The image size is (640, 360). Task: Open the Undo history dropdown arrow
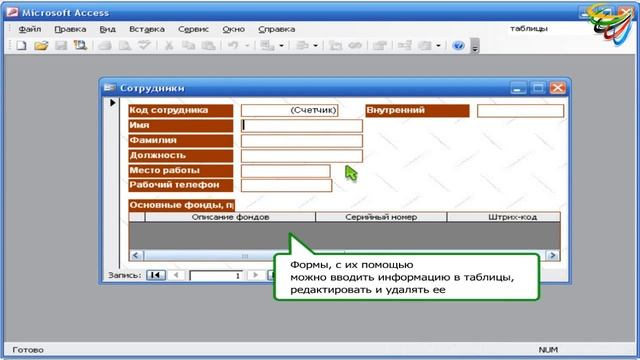pos(247,45)
